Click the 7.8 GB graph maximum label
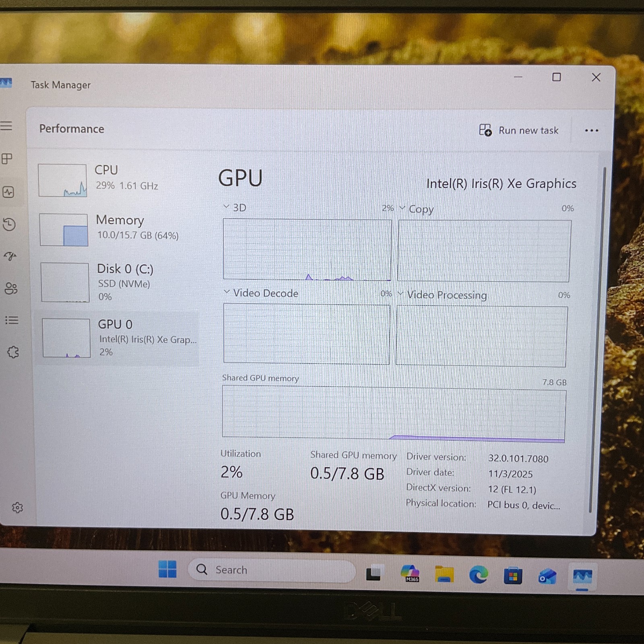Image resolution: width=644 pixels, height=644 pixels. [x=554, y=382]
